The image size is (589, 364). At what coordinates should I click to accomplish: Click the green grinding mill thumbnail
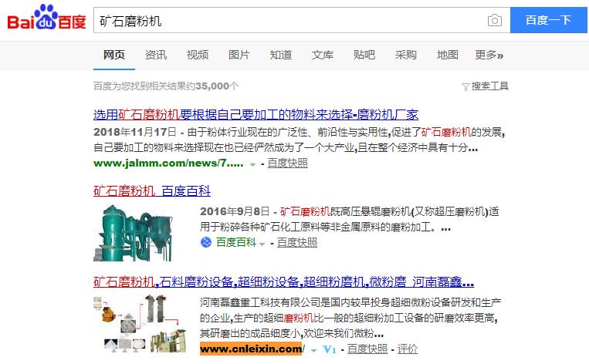click(x=133, y=233)
